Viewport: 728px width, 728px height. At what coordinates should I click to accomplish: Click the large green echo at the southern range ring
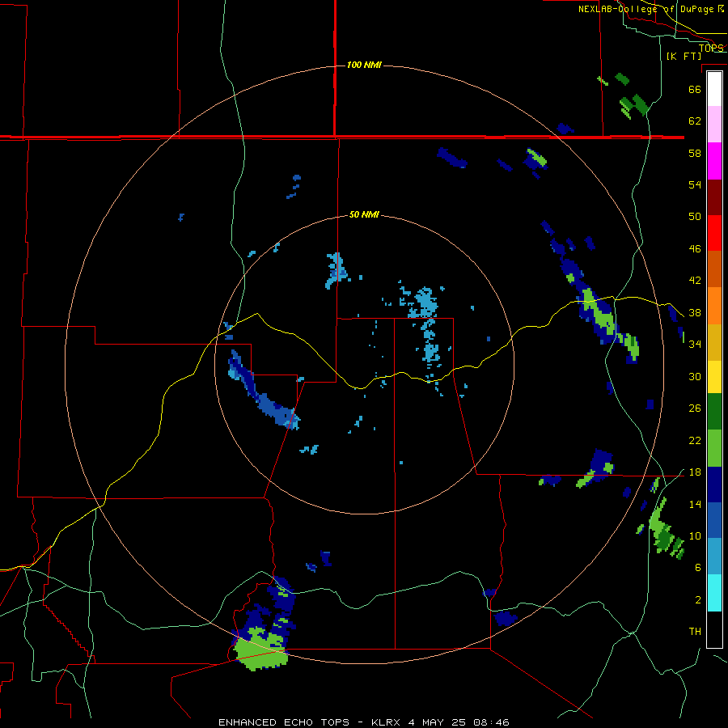pos(260,650)
